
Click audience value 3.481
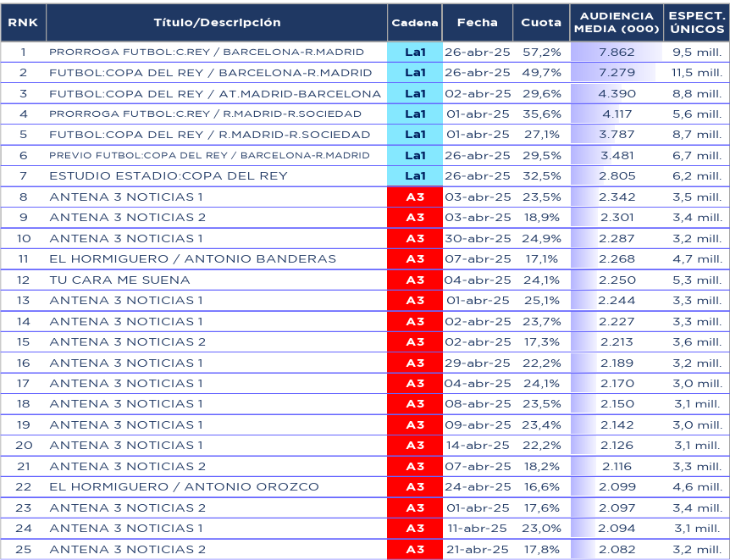tap(617, 156)
